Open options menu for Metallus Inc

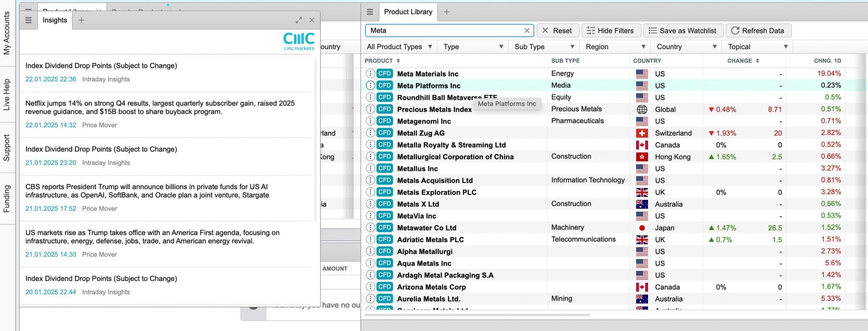pos(370,168)
